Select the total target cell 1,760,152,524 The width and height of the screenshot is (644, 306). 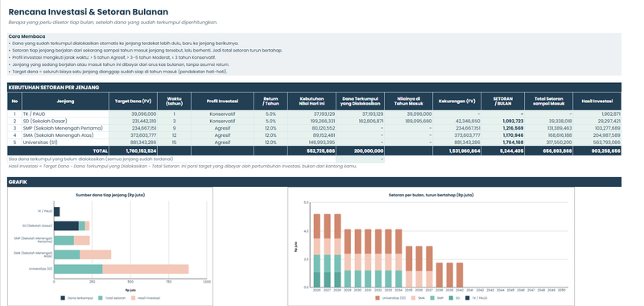pyautogui.click(x=133, y=151)
